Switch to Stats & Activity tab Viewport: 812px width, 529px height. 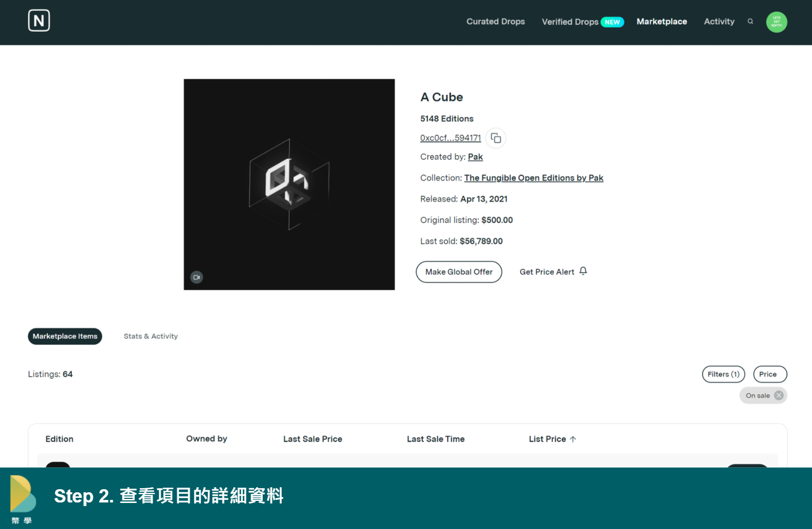(151, 336)
